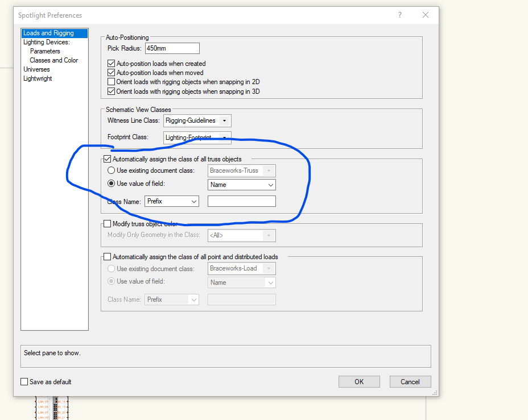Expand the Witness Line Class dropdown
This screenshot has width=528, height=420.
point(197,120)
